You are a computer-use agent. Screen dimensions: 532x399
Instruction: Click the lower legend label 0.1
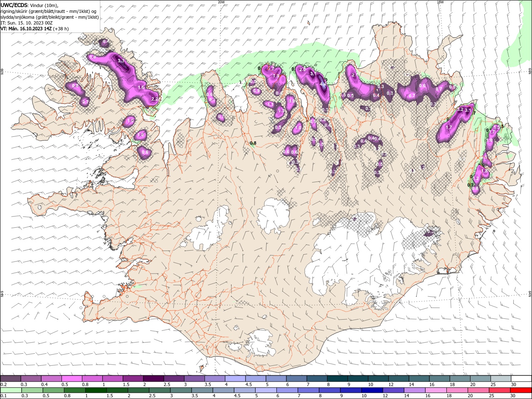pyautogui.click(x=3, y=396)
